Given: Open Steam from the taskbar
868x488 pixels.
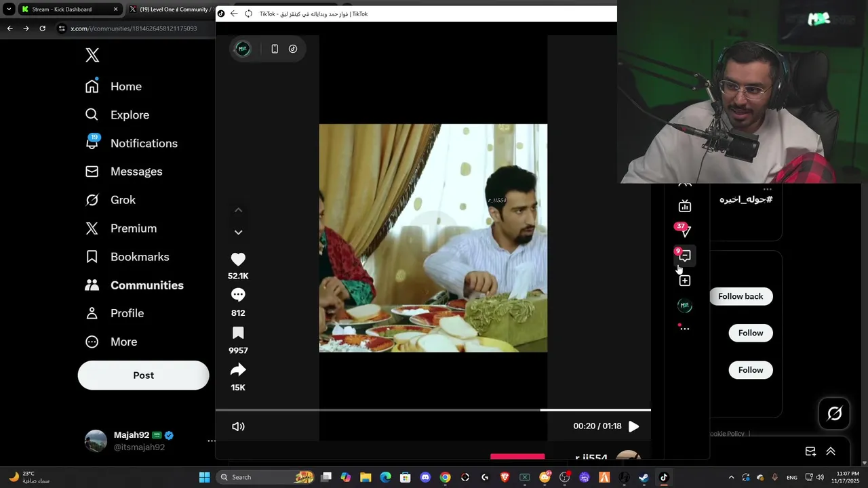Looking at the screenshot, I should [644, 477].
